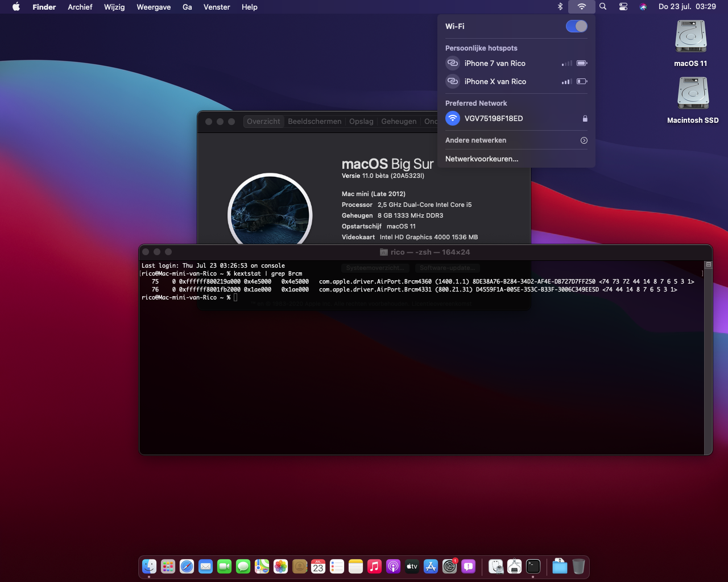The image size is (728, 582).
Task: Launch the App Store from the Dock
Action: click(431, 566)
